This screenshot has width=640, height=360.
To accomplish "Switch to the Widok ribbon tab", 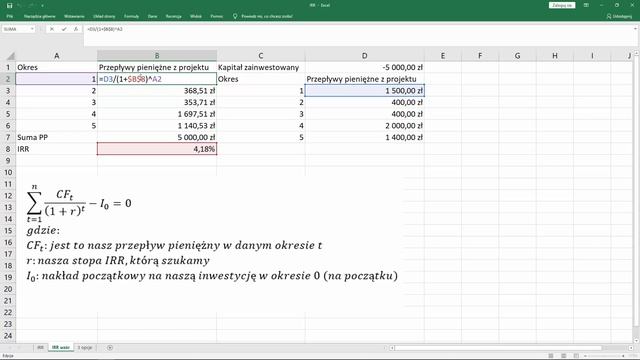I will [196, 16].
